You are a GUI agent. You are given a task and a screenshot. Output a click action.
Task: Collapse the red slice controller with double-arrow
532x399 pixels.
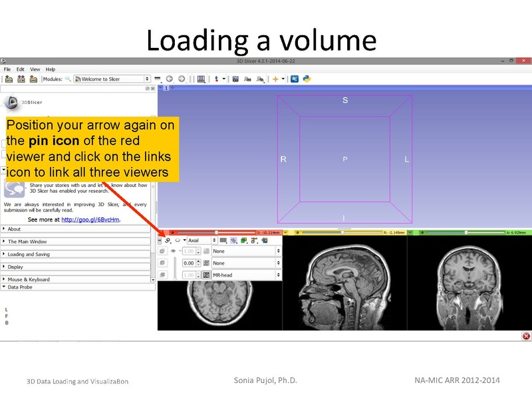point(160,241)
